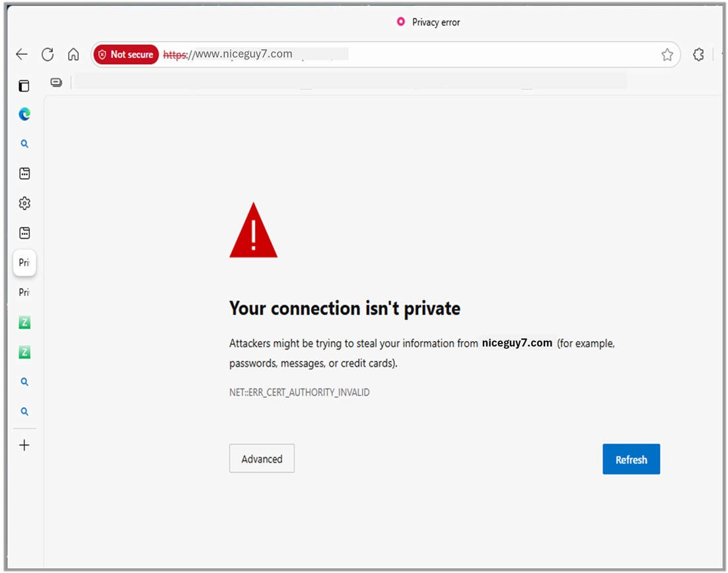
Task: Click the NET::ERR_CERT_AUTHORITY_INVALID error code
Action: click(x=299, y=393)
